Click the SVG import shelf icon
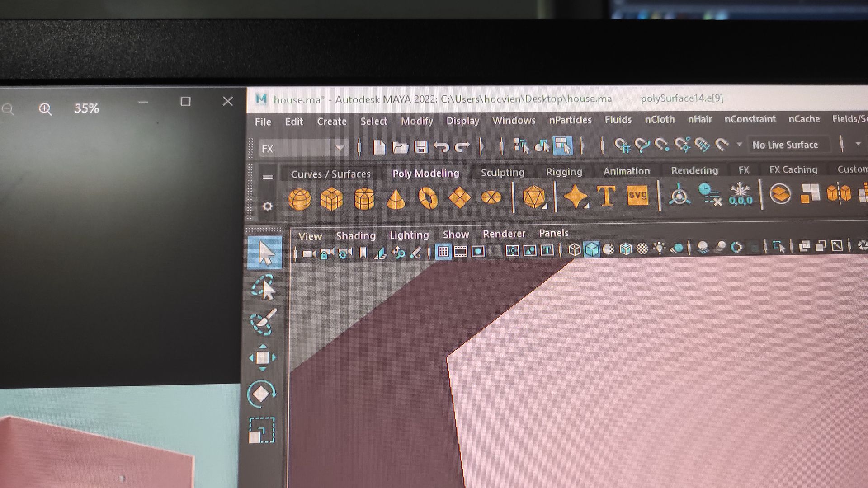 [637, 196]
